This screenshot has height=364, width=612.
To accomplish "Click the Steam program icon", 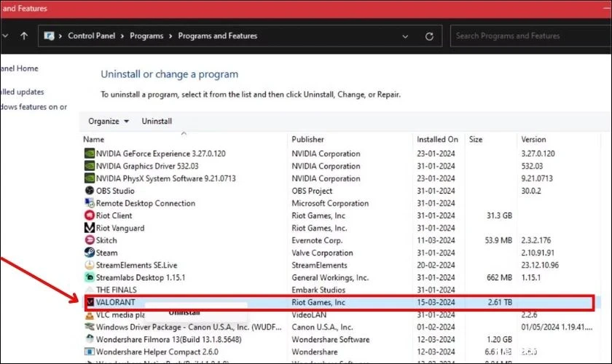I will coord(90,253).
